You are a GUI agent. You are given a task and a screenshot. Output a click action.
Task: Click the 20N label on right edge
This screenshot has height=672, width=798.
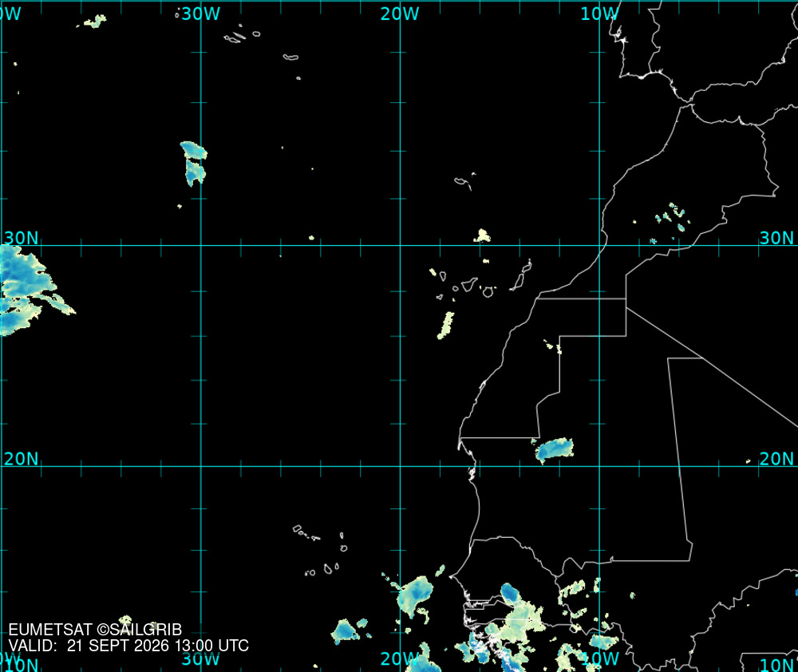(x=776, y=459)
